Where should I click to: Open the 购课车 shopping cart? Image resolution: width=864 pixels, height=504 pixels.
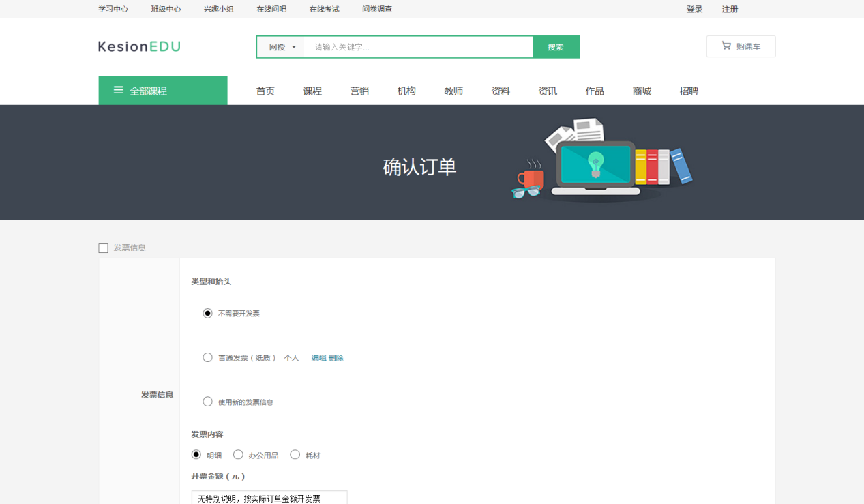(741, 46)
